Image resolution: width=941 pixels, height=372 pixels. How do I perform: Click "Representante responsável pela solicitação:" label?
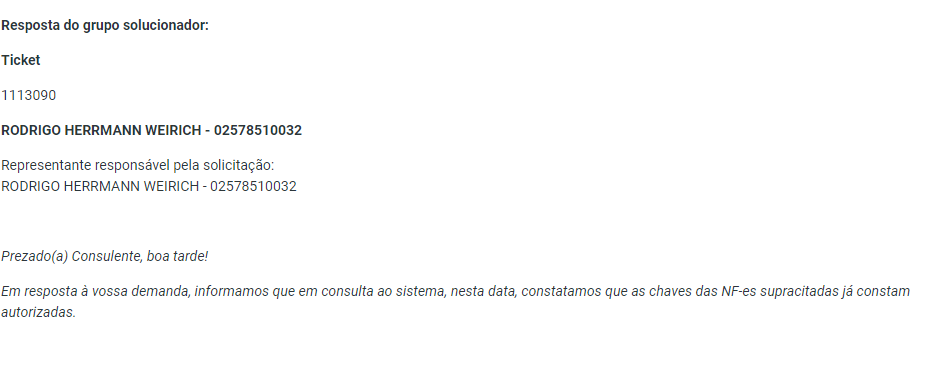point(137,166)
